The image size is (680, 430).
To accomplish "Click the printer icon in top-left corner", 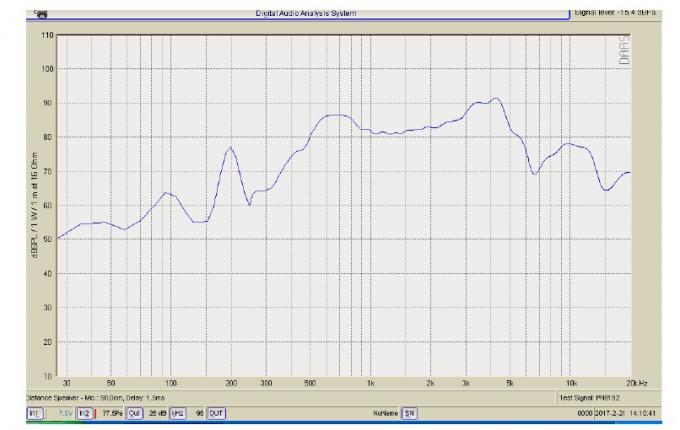I will [x=43, y=15].
